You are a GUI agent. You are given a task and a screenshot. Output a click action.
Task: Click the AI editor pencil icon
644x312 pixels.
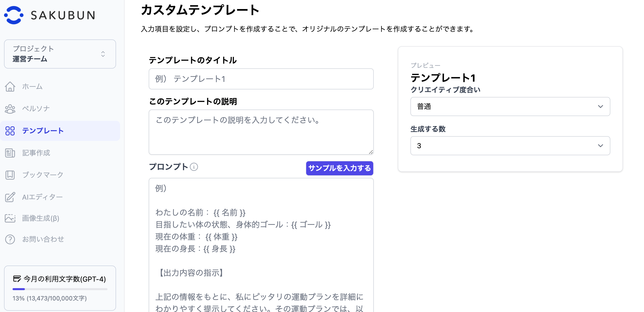(x=10, y=197)
